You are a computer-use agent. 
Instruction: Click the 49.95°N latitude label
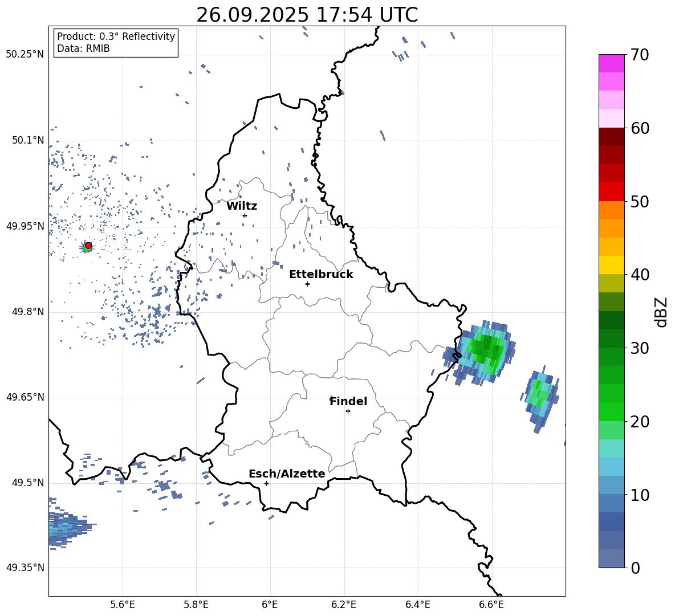tap(25, 226)
